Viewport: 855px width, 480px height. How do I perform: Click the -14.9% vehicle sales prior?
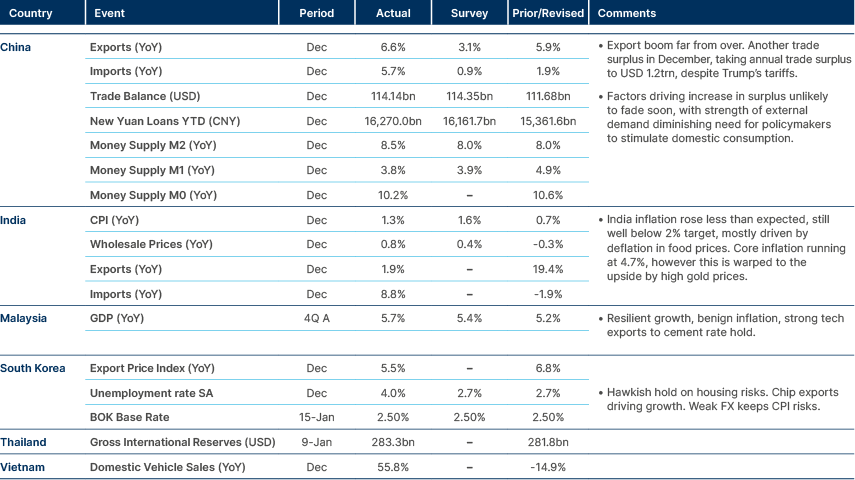548,467
